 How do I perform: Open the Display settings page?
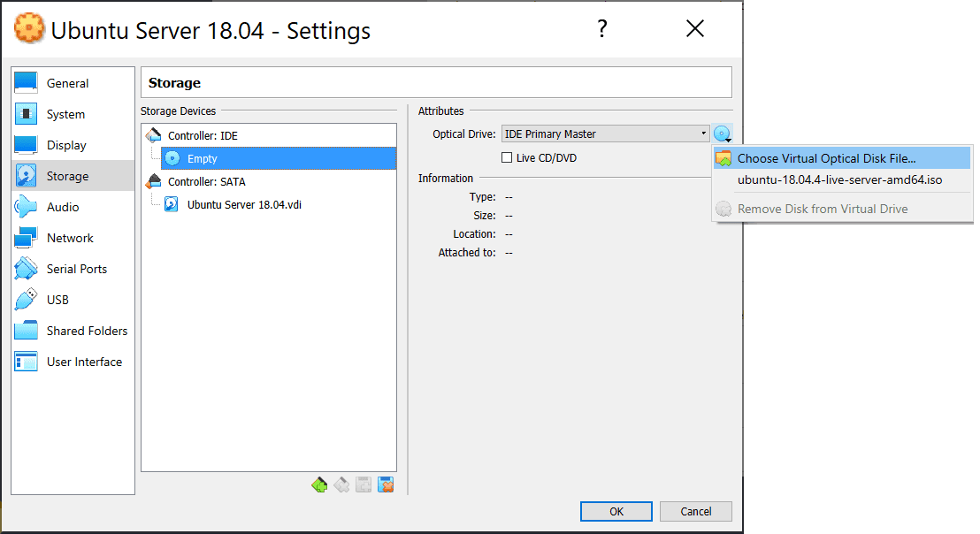(x=66, y=144)
